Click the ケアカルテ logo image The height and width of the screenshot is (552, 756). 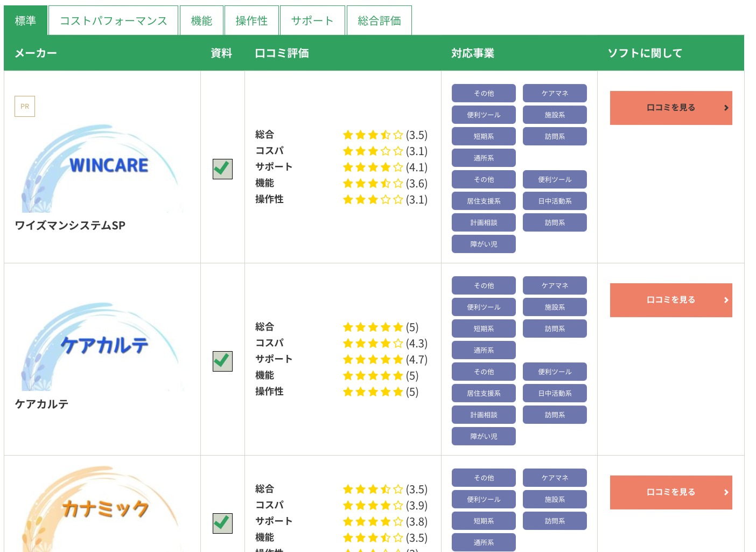[102, 346]
